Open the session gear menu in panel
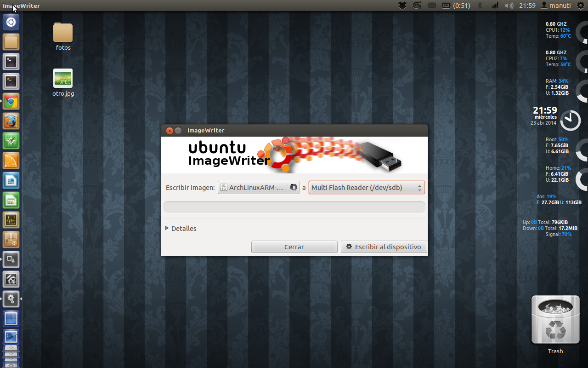The image size is (588, 368). pos(580,6)
